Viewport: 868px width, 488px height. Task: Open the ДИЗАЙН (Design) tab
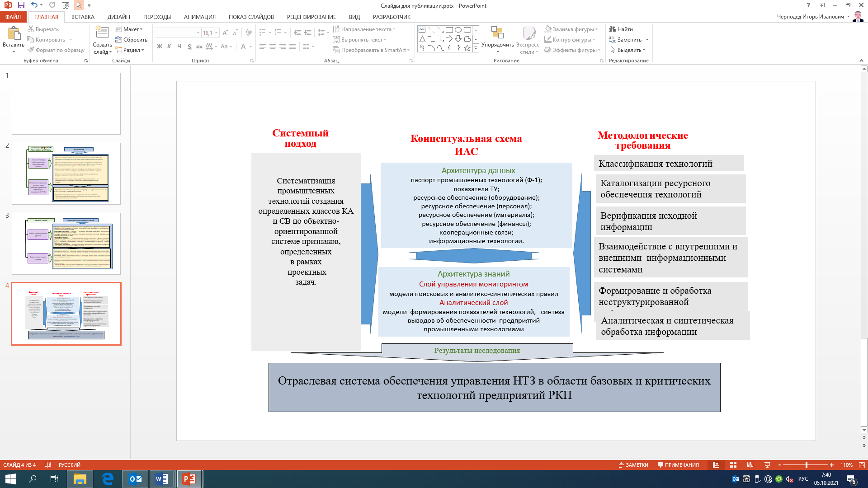(119, 17)
